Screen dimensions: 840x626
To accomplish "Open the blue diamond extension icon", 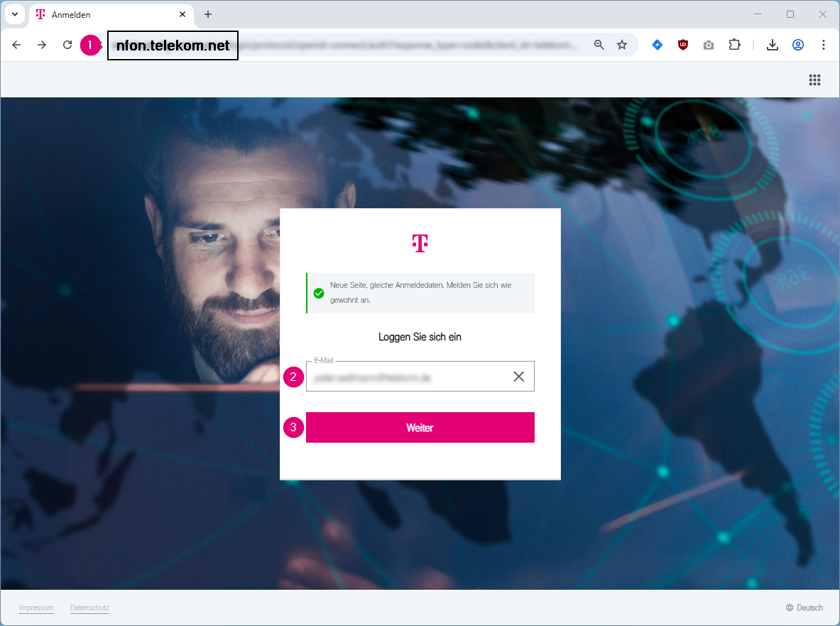I will (x=658, y=45).
